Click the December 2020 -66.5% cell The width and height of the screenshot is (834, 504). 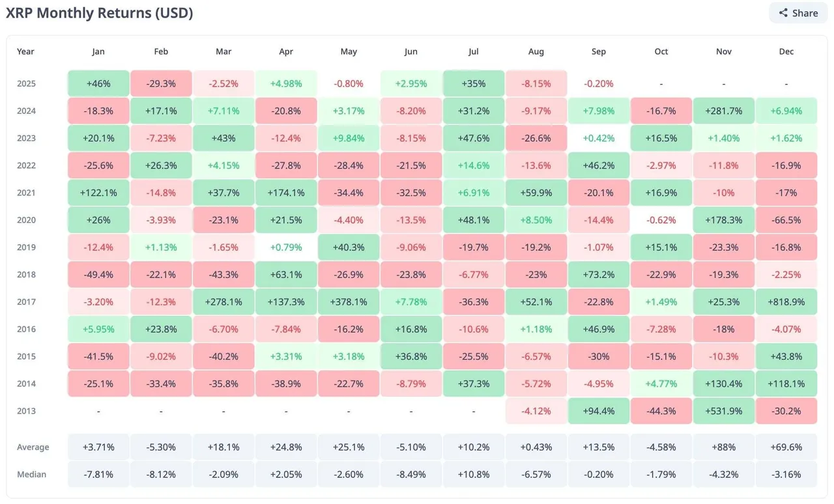pyautogui.click(x=786, y=220)
